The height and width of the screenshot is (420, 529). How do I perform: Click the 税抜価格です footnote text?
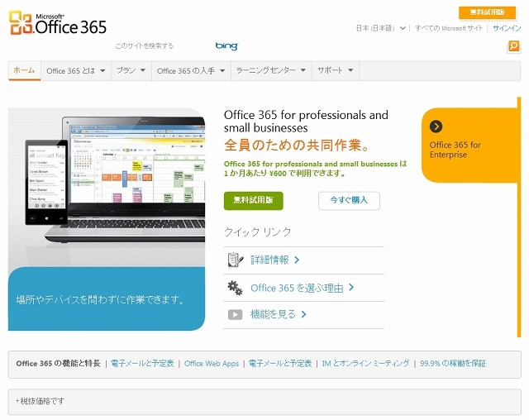[x=41, y=401]
